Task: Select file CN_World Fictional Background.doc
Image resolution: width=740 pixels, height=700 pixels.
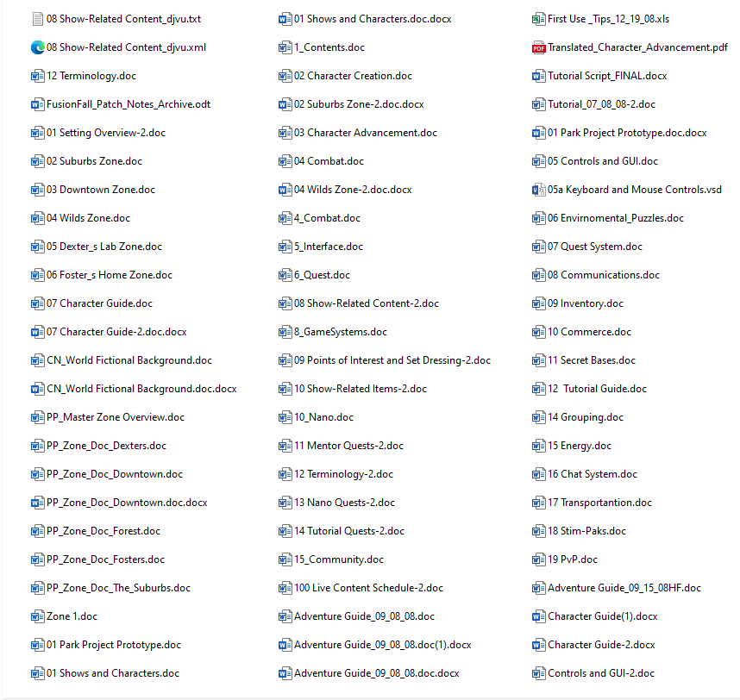Action: 122,360
